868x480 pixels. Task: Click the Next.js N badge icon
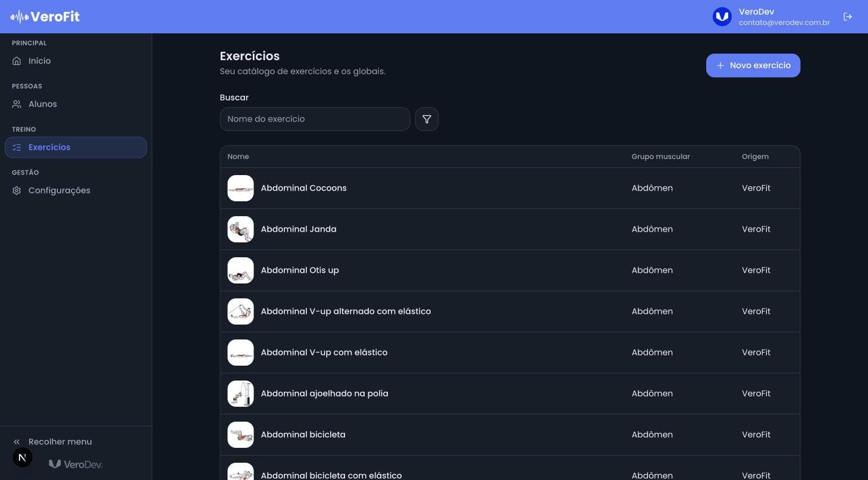(x=23, y=457)
